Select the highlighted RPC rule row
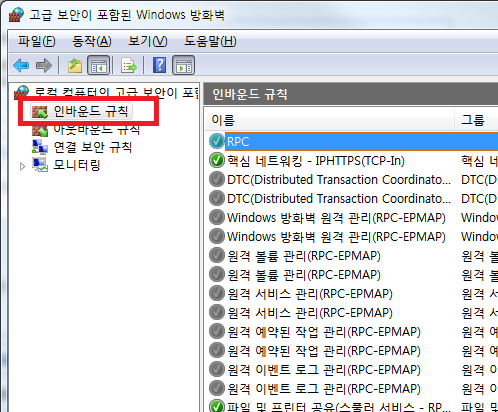Viewport: 498px width, 412px height. click(x=353, y=141)
